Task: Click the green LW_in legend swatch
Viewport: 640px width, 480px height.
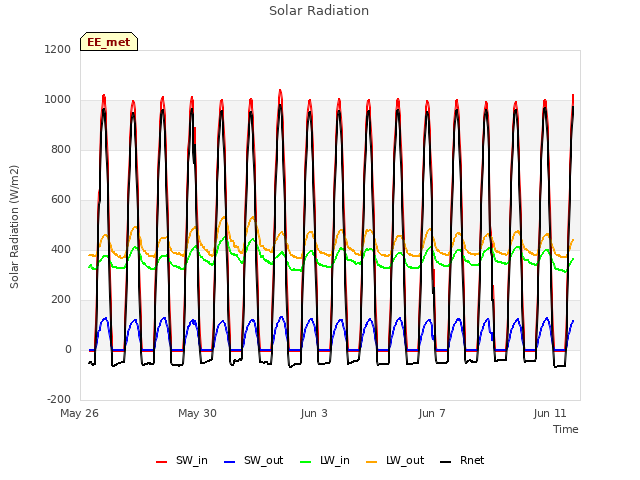Action: [306, 462]
